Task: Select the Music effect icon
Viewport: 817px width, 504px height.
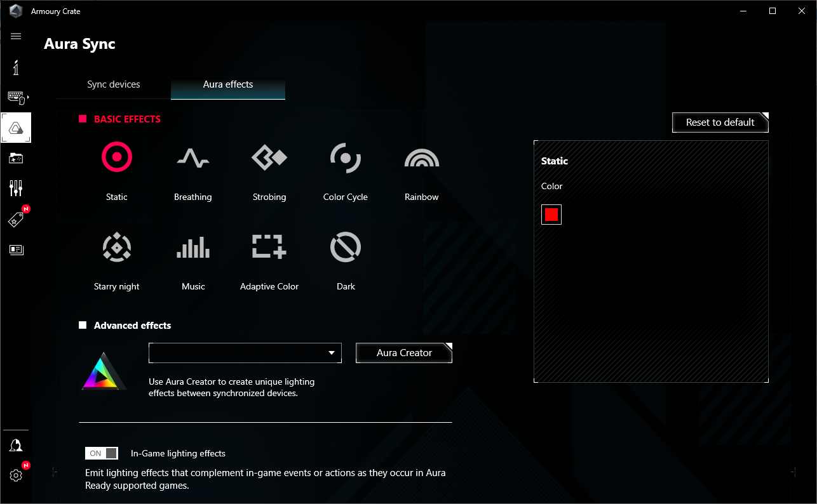Action: 193,247
